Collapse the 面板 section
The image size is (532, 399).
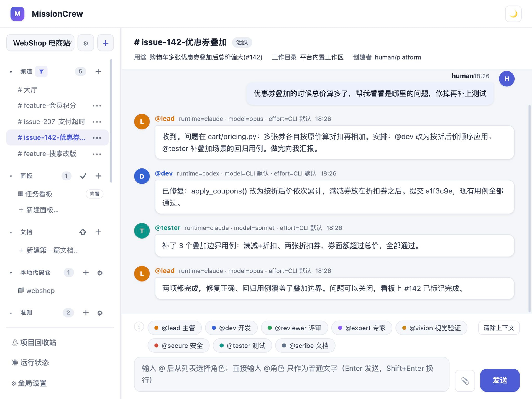point(11,176)
